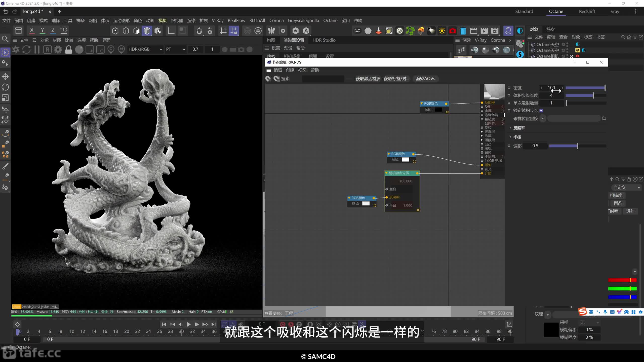The width and height of the screenshot is (644, 362).
Task: Click go to start frame button
Action: (164, 324)
